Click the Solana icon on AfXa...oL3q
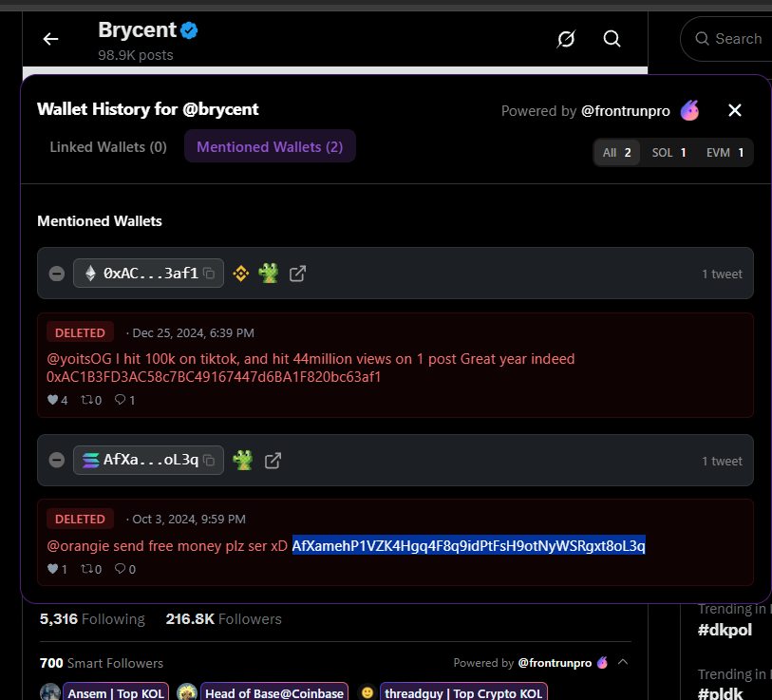 90,460
